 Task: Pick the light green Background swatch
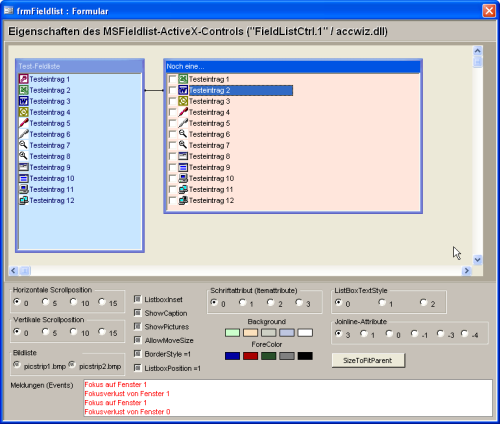232,333
